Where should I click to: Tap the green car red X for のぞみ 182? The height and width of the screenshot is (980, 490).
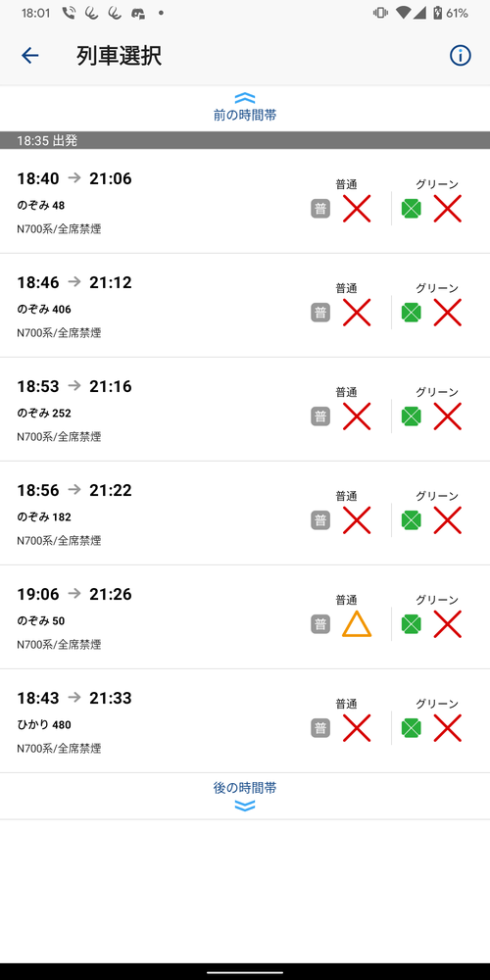(448, 520)
